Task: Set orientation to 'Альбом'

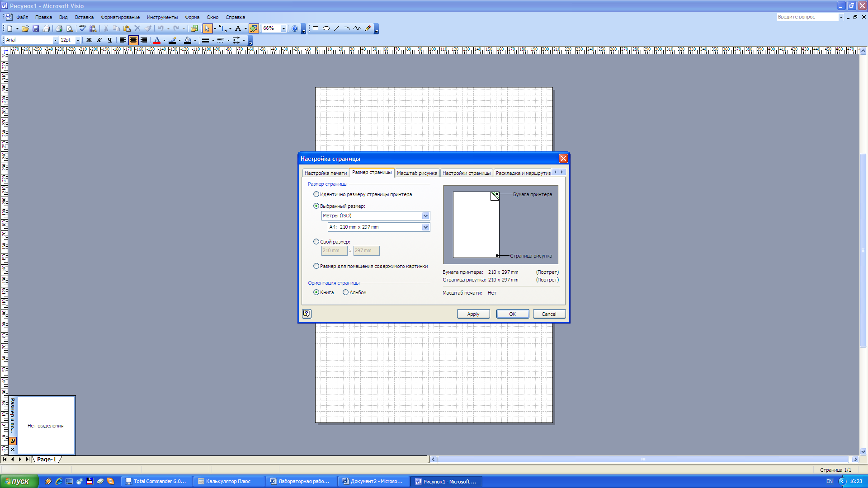Action: tap(345, 292)
